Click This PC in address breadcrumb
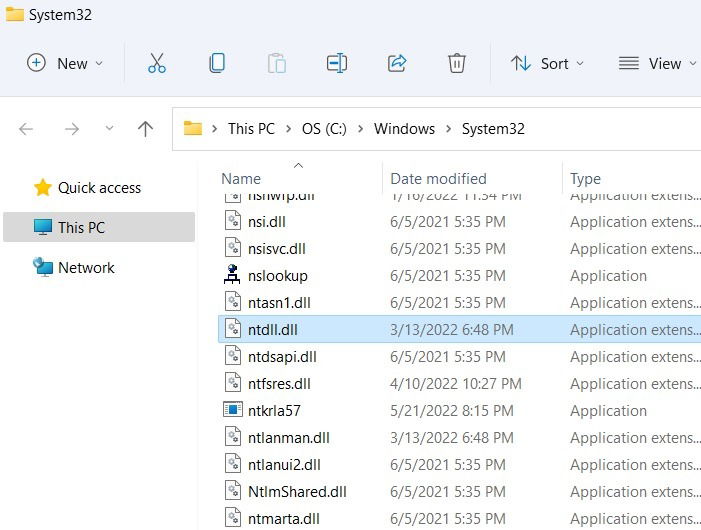 [x=251, y=129]
